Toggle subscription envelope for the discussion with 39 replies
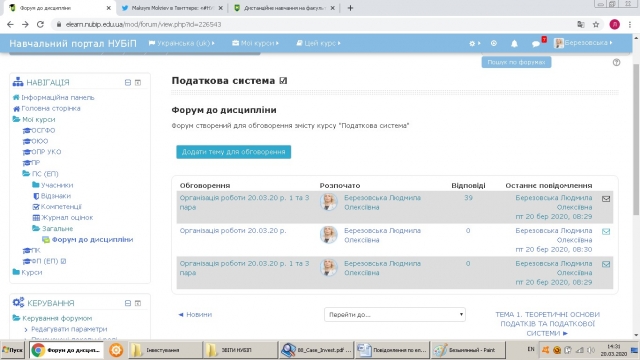 coord(606,199)
